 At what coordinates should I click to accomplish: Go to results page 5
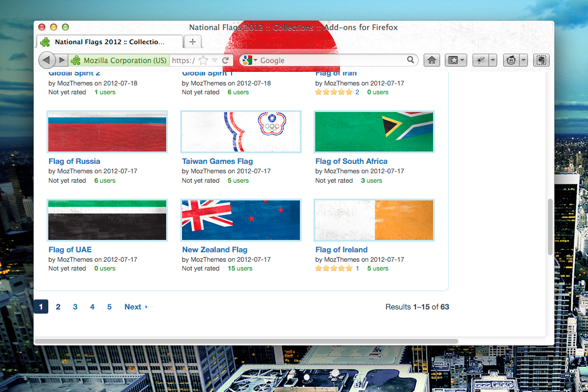(109, 307)
